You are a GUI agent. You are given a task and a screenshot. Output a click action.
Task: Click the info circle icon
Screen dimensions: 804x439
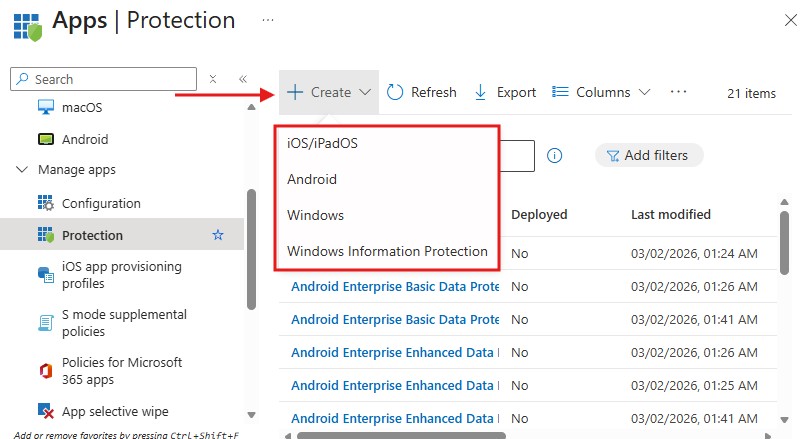(x=554, y=155)
